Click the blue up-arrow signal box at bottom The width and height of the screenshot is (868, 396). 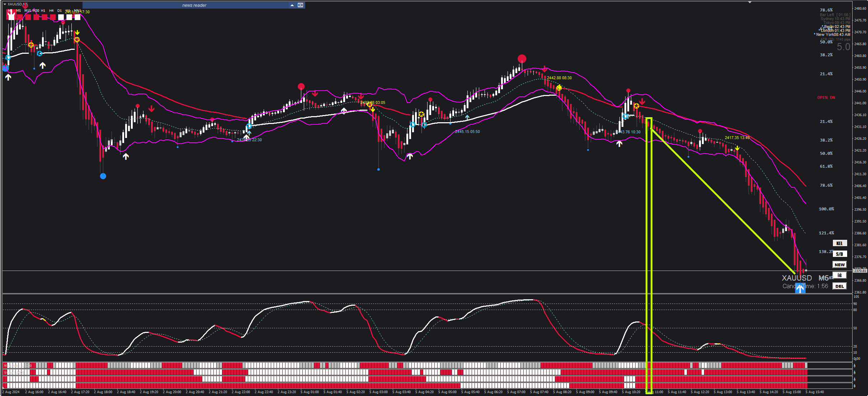click(800, 288)
